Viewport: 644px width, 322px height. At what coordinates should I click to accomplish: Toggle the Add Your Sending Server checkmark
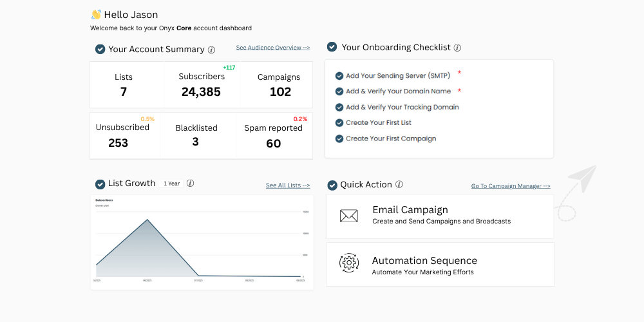tap(339, 76)
